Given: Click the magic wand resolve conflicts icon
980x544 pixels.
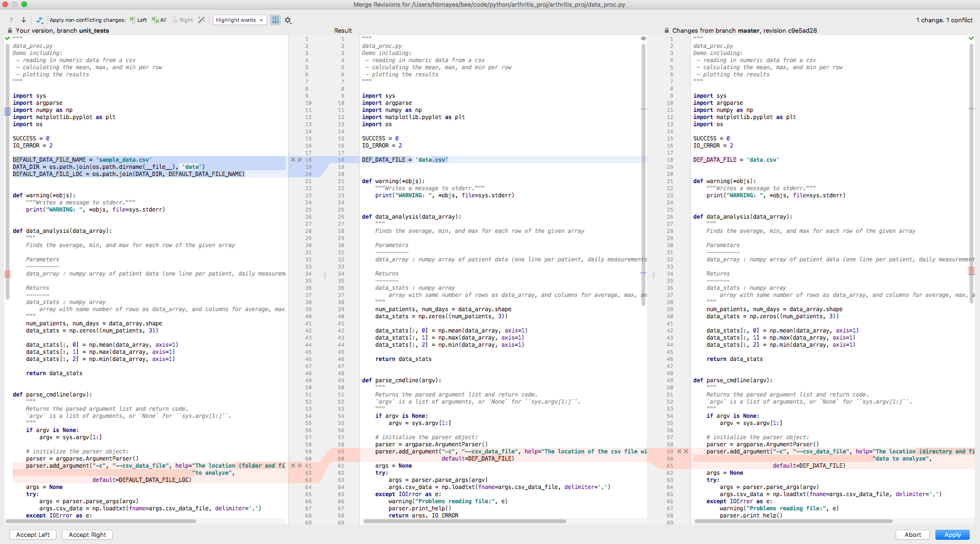Looking at the screenshot, I should 201,20.
